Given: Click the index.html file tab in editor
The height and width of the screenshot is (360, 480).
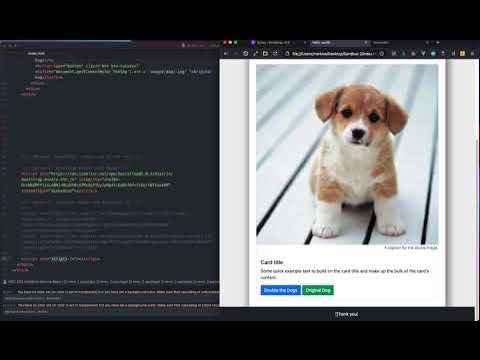Looking at the screenshot, I should click(36, 53).
